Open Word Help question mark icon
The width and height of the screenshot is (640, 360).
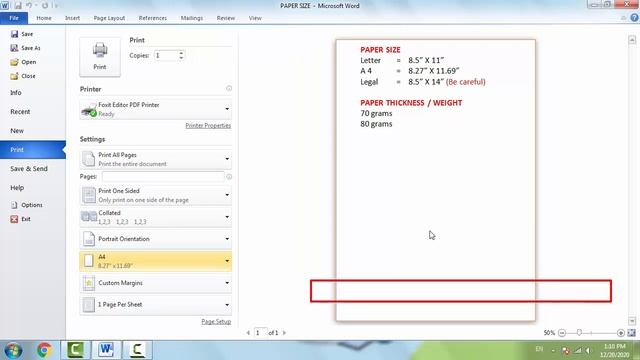(634, 18)
